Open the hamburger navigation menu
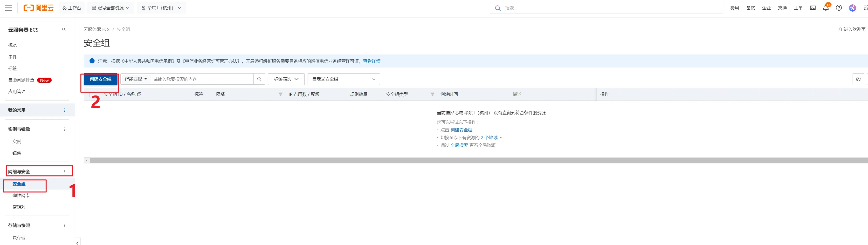The image size is (868, 245). (9, 8)
